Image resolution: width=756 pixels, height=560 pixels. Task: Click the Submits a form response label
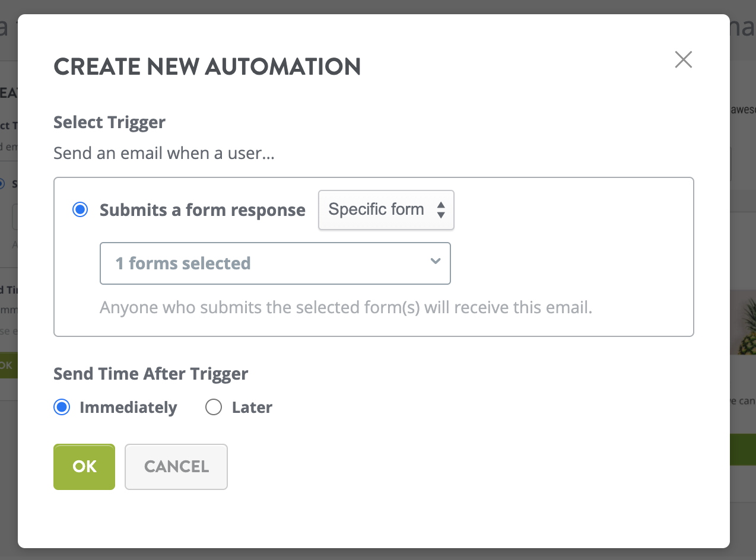(202, 210)
